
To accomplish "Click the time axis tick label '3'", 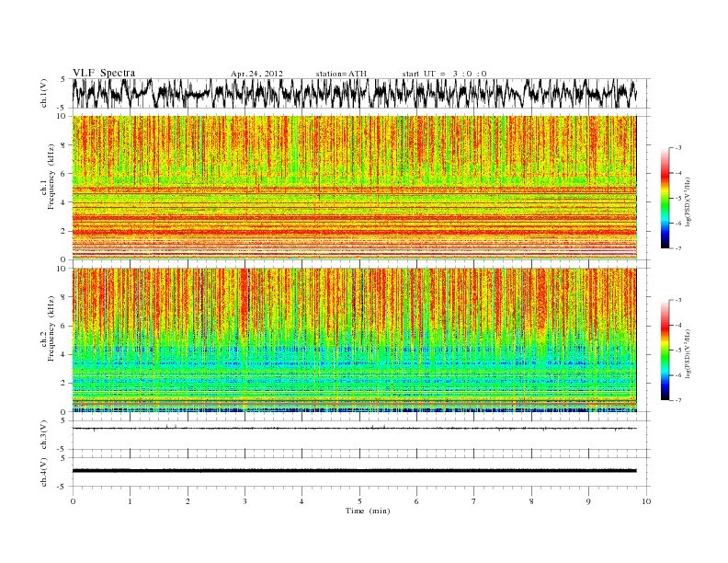I will [x=245, y=501].
